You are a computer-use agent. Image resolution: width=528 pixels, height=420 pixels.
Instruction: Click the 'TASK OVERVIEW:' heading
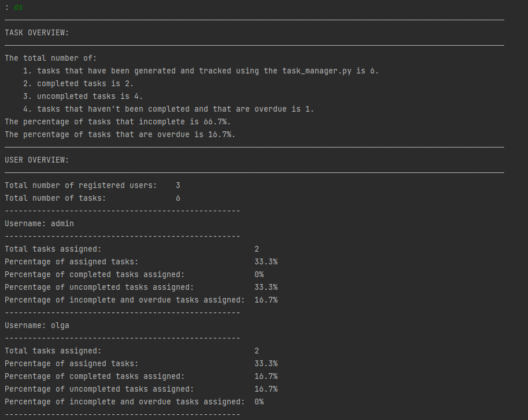[x=36, y=32]
